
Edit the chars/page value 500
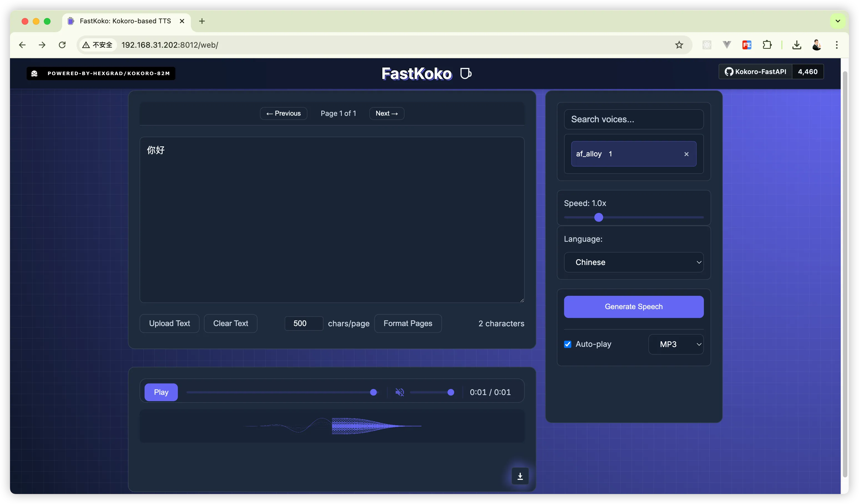304,324
